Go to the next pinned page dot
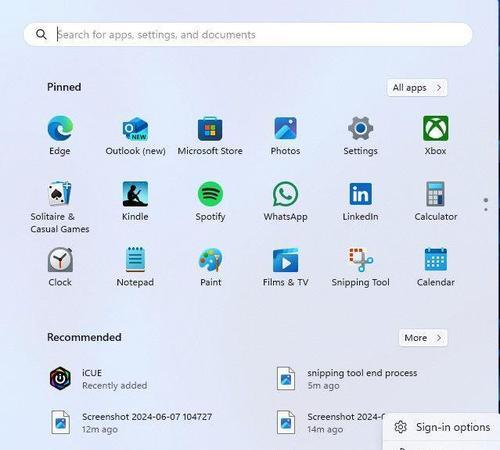The width and height of the screenshot is (500, 450). (x=486, y=210)
